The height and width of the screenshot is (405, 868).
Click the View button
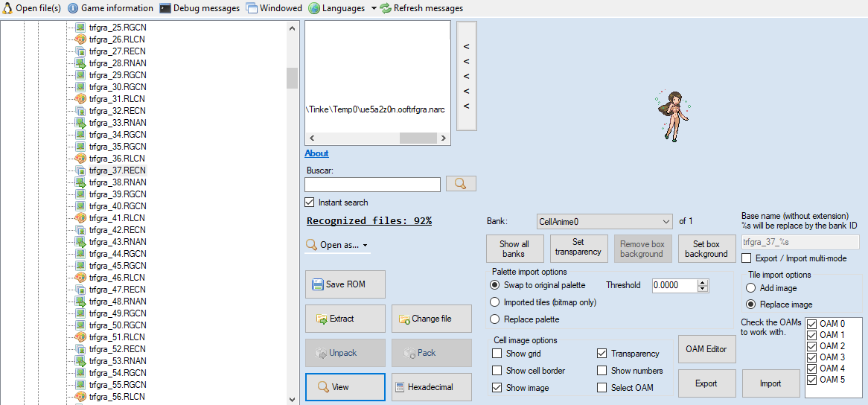[x=345, y=386]
